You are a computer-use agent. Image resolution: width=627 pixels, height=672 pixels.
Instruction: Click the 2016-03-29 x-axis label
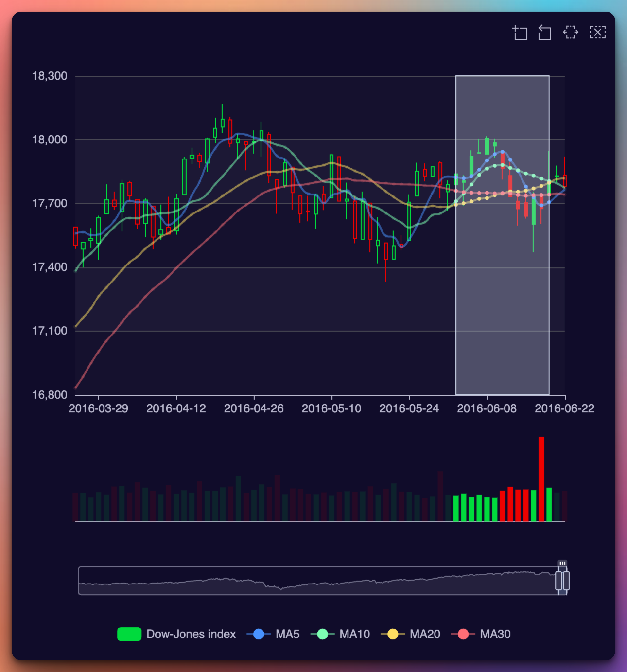[x=98, y=409]
